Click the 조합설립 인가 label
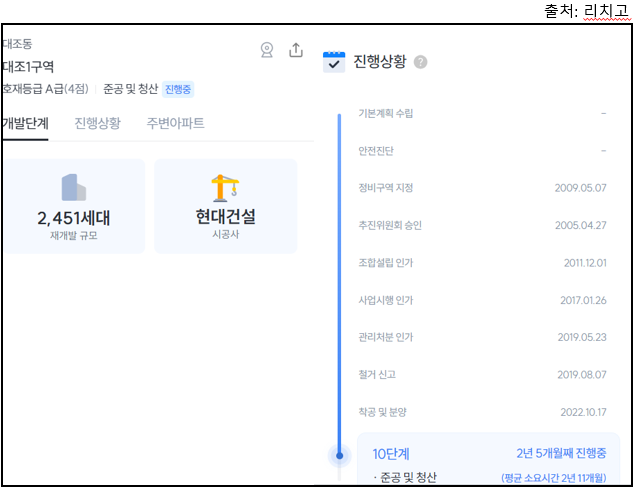Screen dimensions: 636x489 point(385,263)
